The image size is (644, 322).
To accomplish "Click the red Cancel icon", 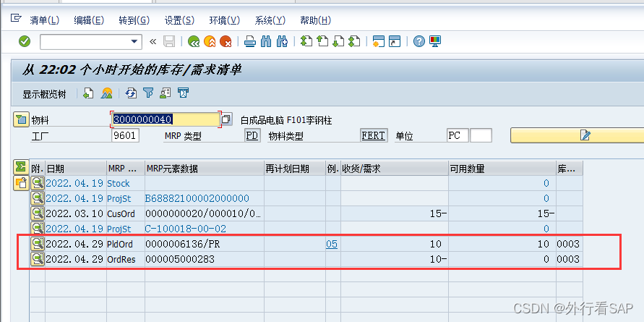I will (x=226, y=41).
